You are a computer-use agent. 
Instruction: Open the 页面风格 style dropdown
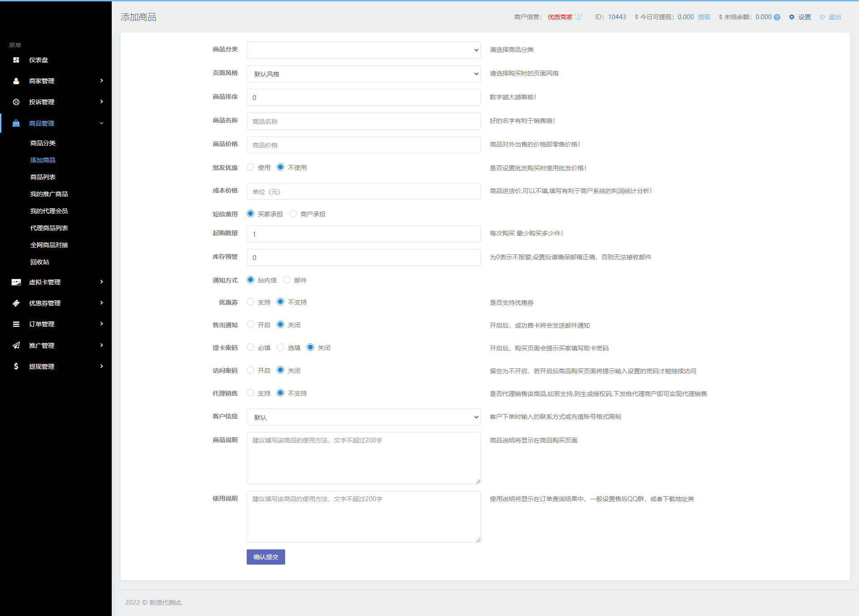[363, 74]
